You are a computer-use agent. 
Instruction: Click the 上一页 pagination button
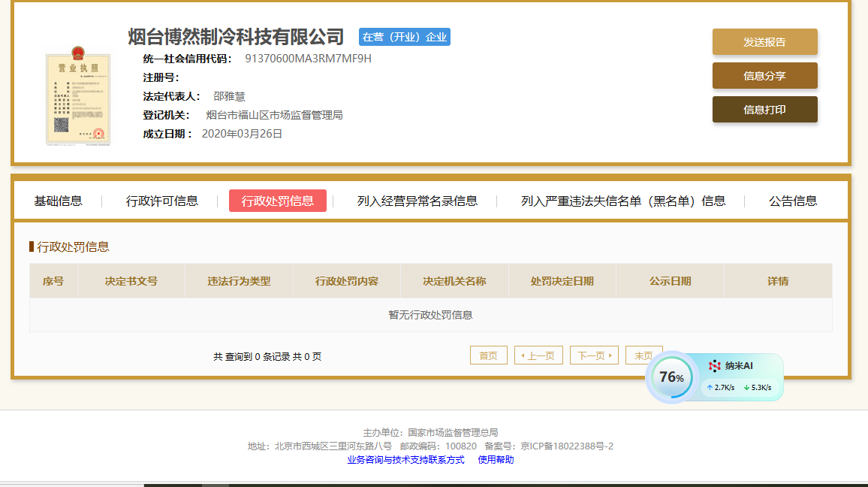[x=538, y=355]
